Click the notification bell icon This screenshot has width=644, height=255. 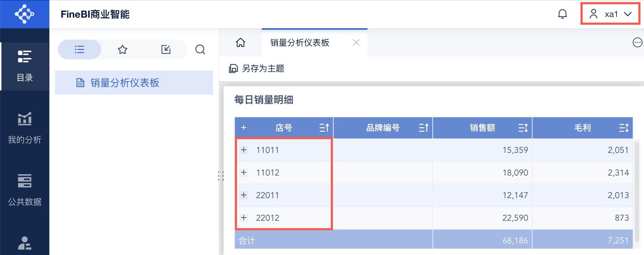point(563,14)
